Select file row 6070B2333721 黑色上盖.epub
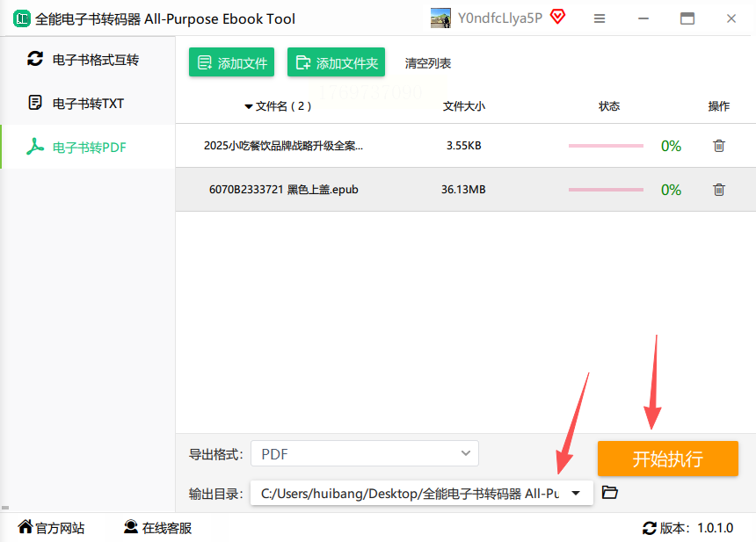This screenshot has height=542, width=756. [x=466, y=190]
